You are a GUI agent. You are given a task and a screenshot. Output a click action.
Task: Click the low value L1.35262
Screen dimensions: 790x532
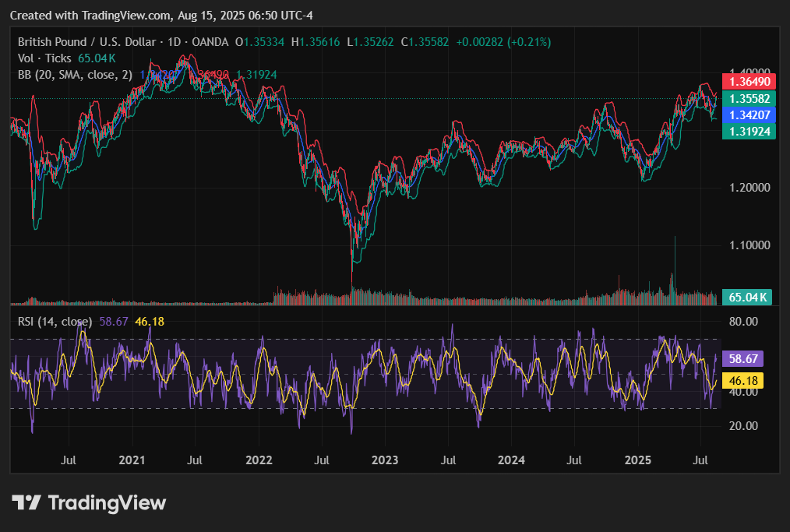[x=370, y=42]
